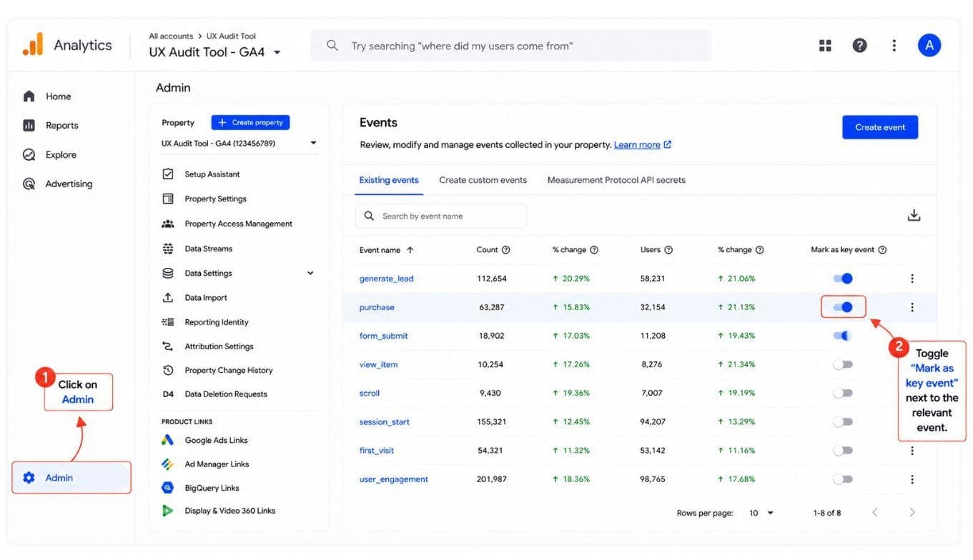Click the Search by event name field

point(441,216)
